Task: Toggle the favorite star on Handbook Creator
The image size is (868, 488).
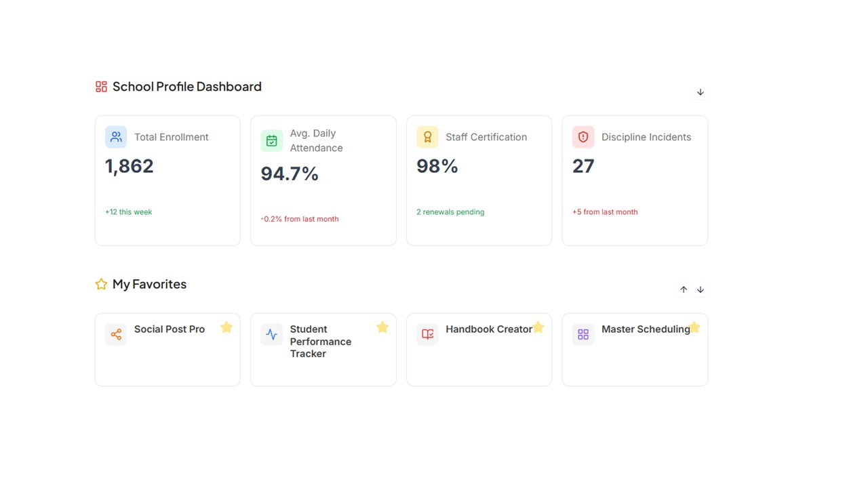Action: click(x=538, y=327)
